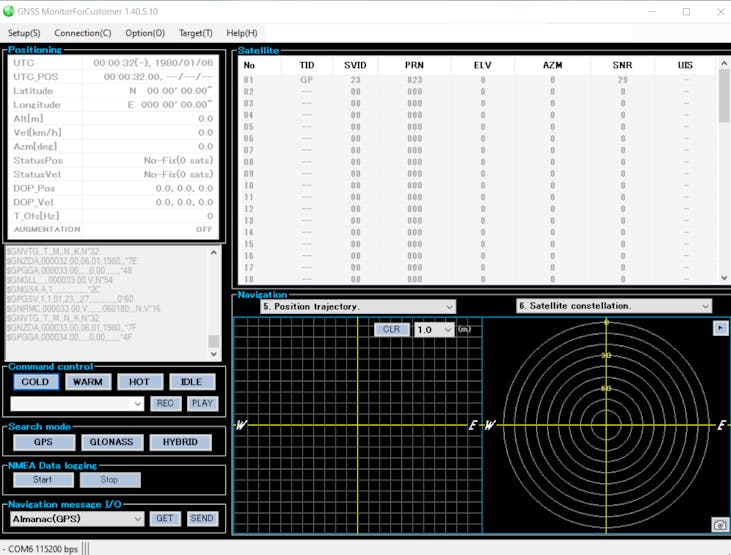Click the small arrow button above constellation
Screen dimensions: 731x555
click(x=719, y=328)
